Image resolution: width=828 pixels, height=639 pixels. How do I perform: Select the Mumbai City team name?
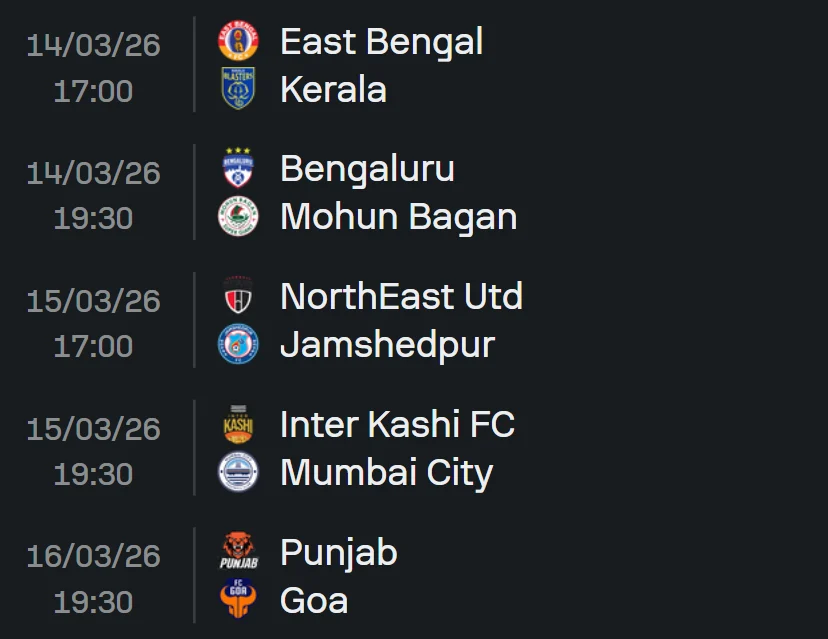tap(387, 473)
